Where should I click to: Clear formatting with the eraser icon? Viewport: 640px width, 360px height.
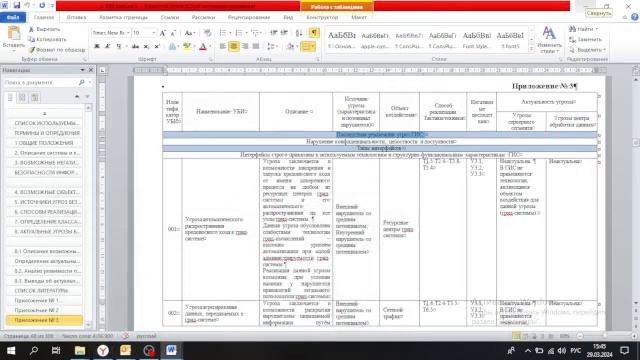click(207, 33)
